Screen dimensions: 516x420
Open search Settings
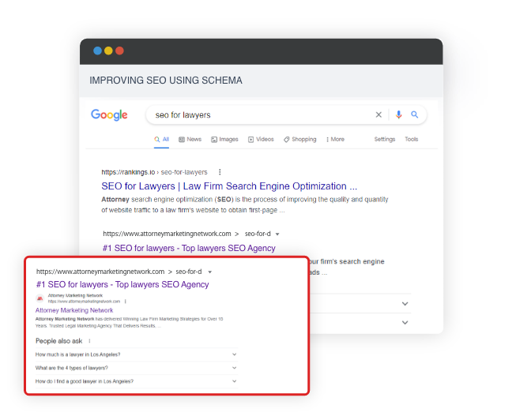tap(384, 140)
